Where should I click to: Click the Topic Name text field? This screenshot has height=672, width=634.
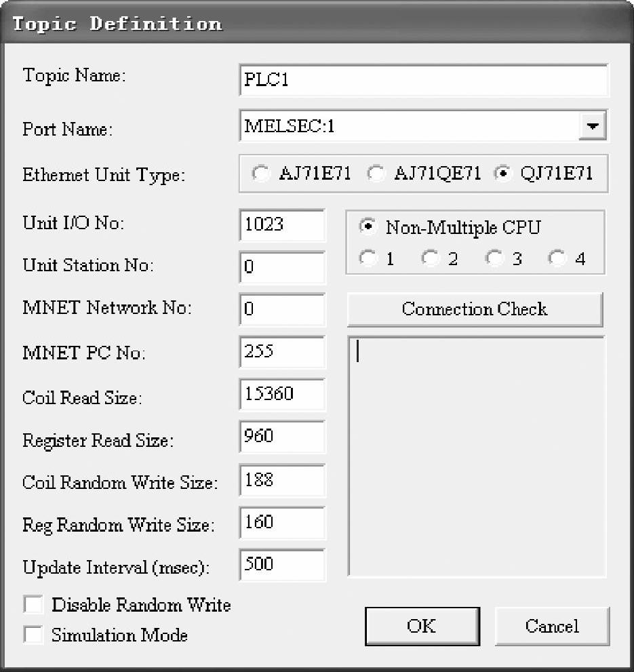click(x=423, y=81)
